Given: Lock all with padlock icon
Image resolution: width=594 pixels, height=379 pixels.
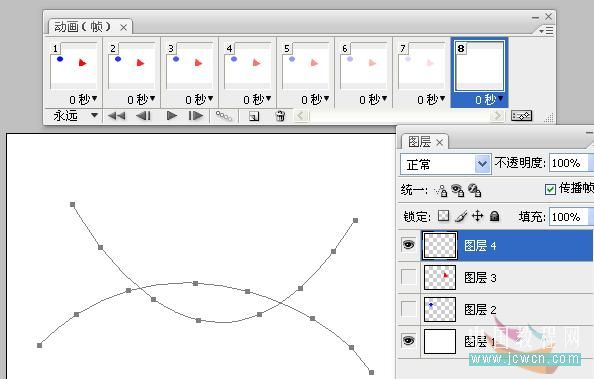Looking at the screenshot, I should point(494,216).
